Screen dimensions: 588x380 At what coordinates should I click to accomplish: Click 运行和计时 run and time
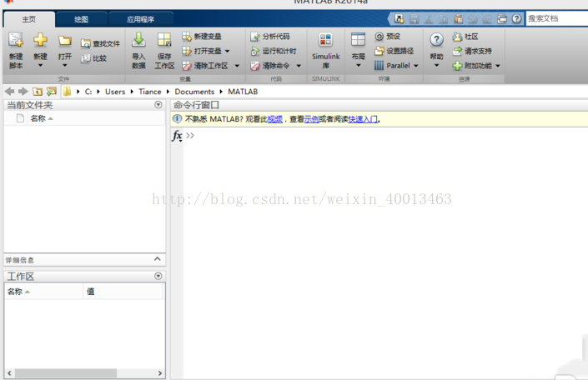274,51
